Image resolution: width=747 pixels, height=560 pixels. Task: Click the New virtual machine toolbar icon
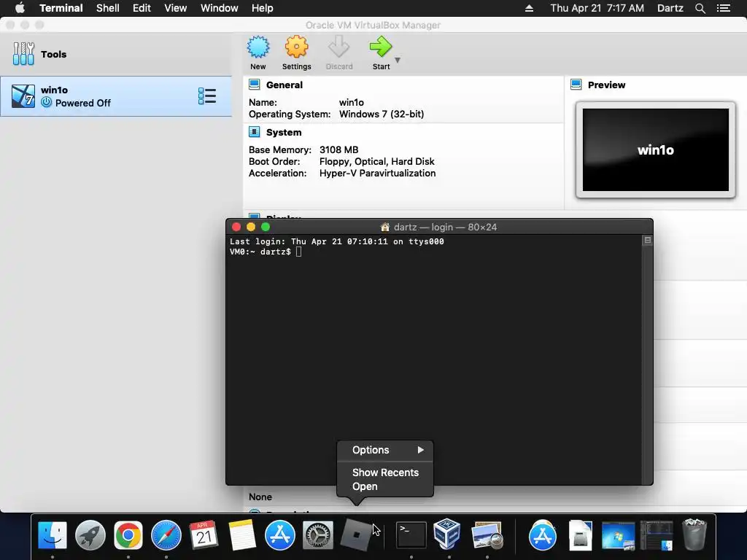pyautogui.click(x=258, y=47)
